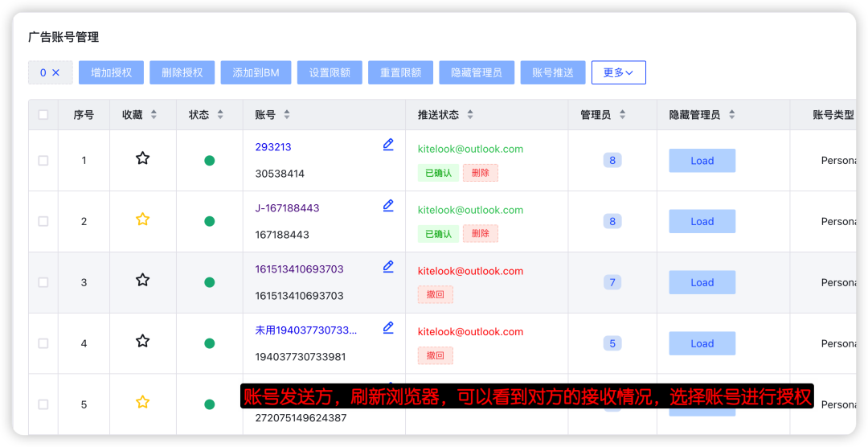The height and width of the screenshot is (447, 868).
Task: Open purple account link 161513410693703
Action: [300, 269]
